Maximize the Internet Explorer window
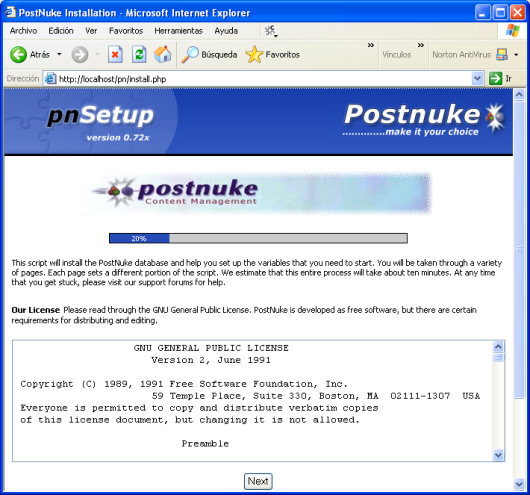Screen dimensions: 530x495 tap(500, 13)
